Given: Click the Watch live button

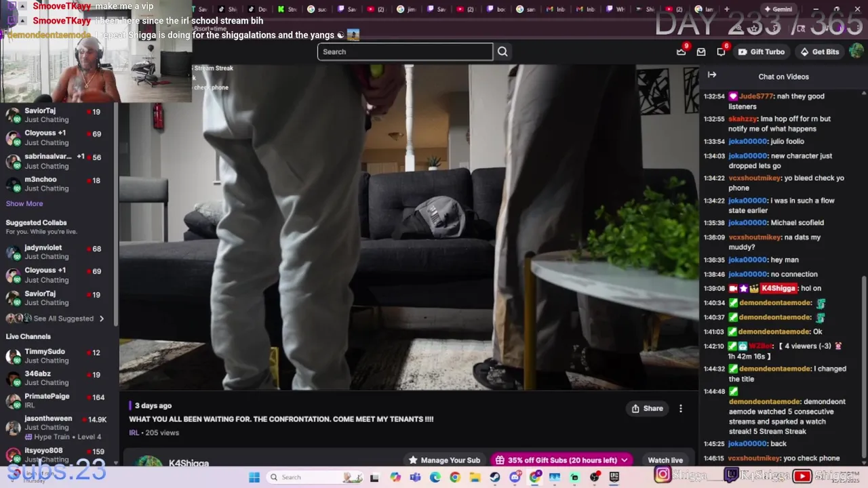Looking at the screenshot, I should [665, 460].
